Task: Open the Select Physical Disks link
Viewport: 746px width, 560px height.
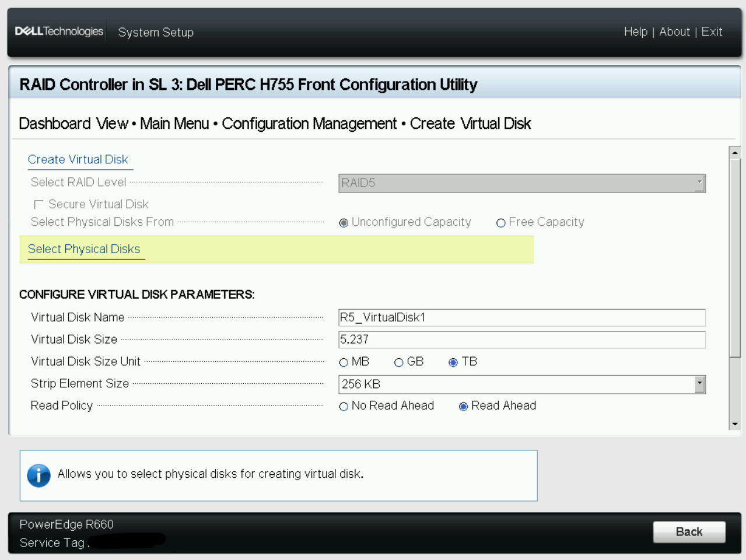Action: 84,249
